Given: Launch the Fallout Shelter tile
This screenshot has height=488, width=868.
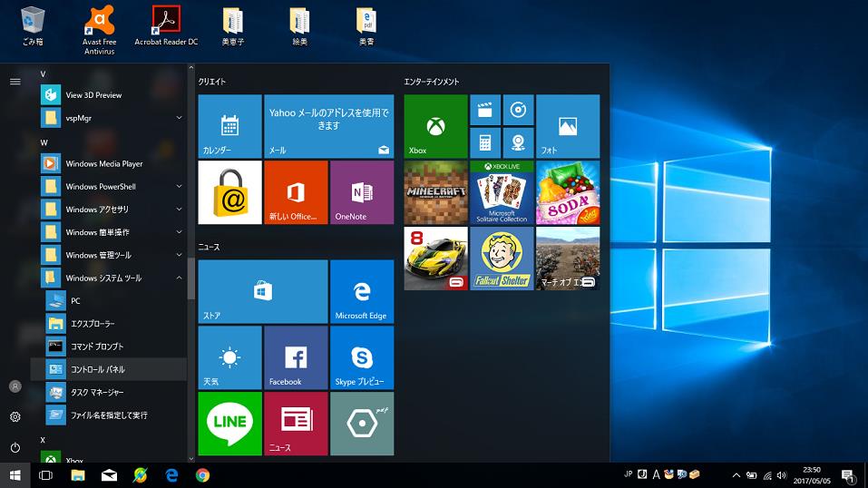Looking at the screenshot, I should [502, 259].
